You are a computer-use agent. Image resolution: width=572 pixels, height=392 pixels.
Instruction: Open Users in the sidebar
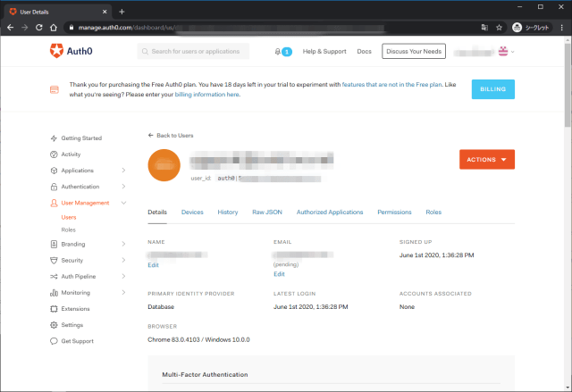[x=69, y=218]
